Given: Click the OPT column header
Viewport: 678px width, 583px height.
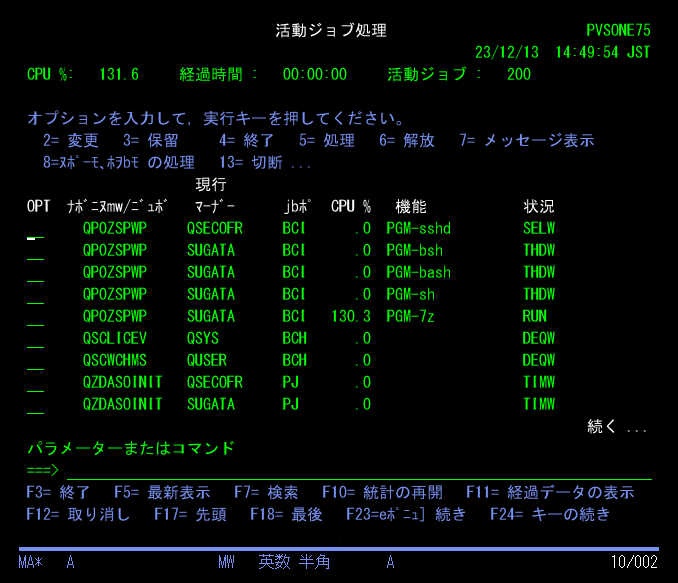Looking at the screenshot, I should [x=38, y=206].
